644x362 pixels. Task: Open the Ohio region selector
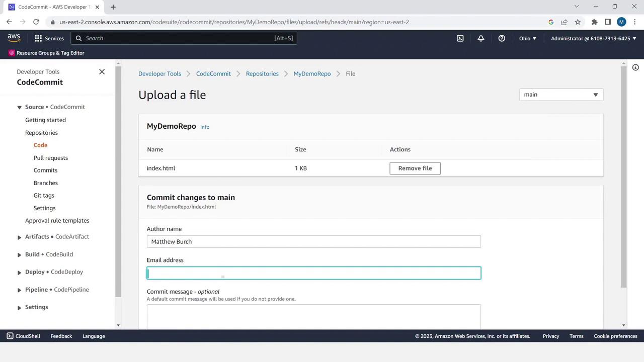click(x=527, y=38)
